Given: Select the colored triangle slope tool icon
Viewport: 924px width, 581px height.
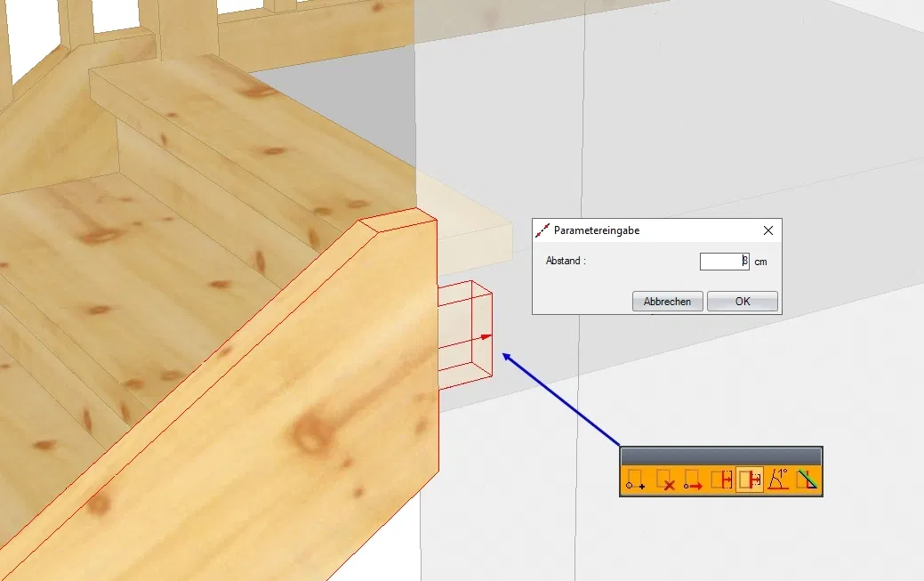Looking at the screenshot, I should (x=807, y=480).
